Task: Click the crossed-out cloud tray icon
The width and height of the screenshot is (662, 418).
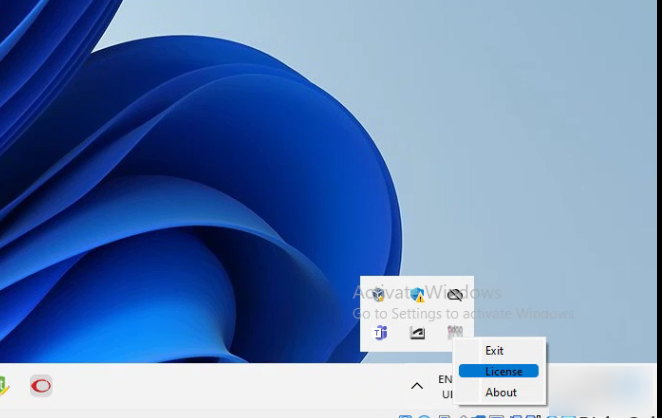Action: coord(455,294)
